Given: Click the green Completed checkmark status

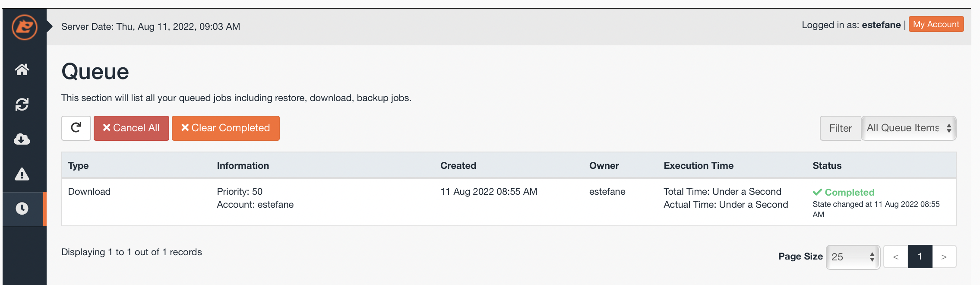Looking at the screenshot, I should point(843,192).
